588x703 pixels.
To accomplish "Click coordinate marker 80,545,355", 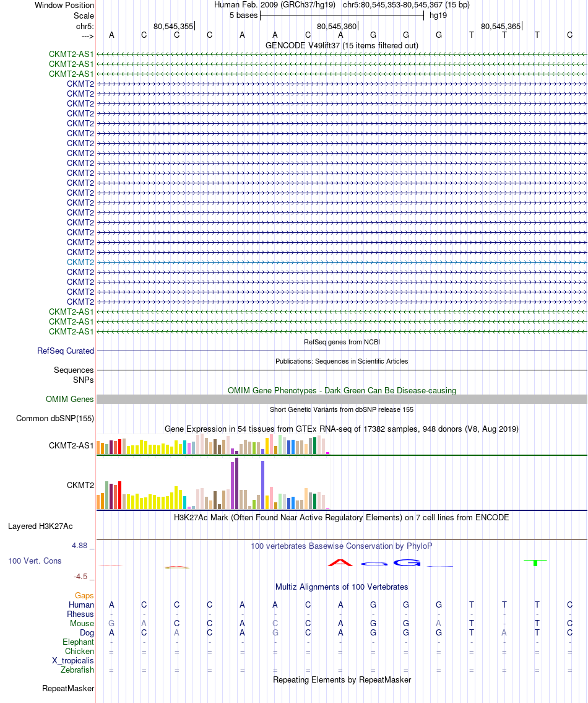I will [x=173, y=27].
